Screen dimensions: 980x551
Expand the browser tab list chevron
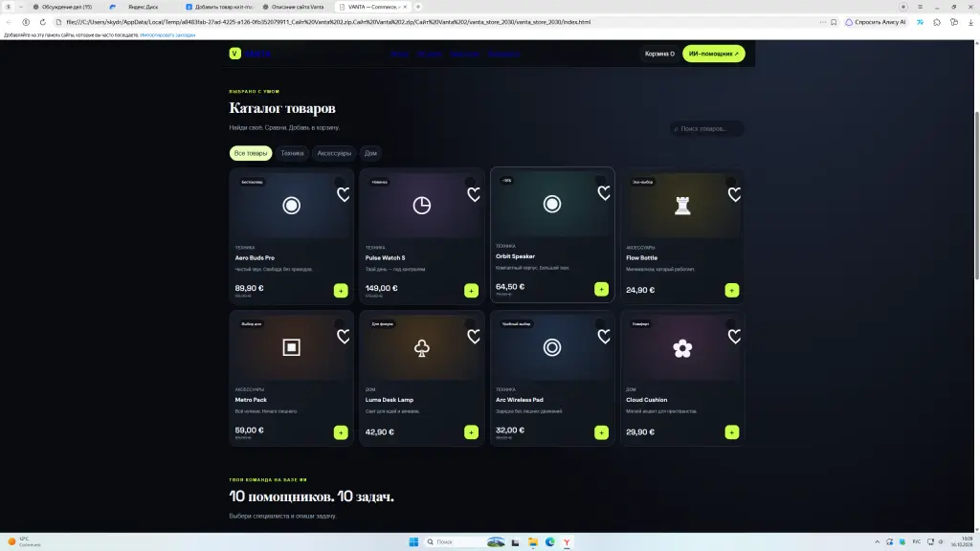point(21,7)
